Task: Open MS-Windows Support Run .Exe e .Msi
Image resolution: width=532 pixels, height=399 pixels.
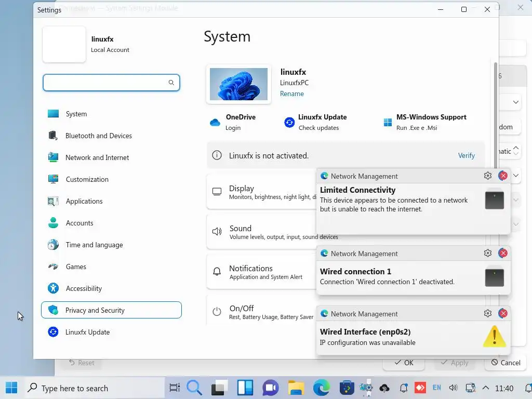Action: [417, 128]
